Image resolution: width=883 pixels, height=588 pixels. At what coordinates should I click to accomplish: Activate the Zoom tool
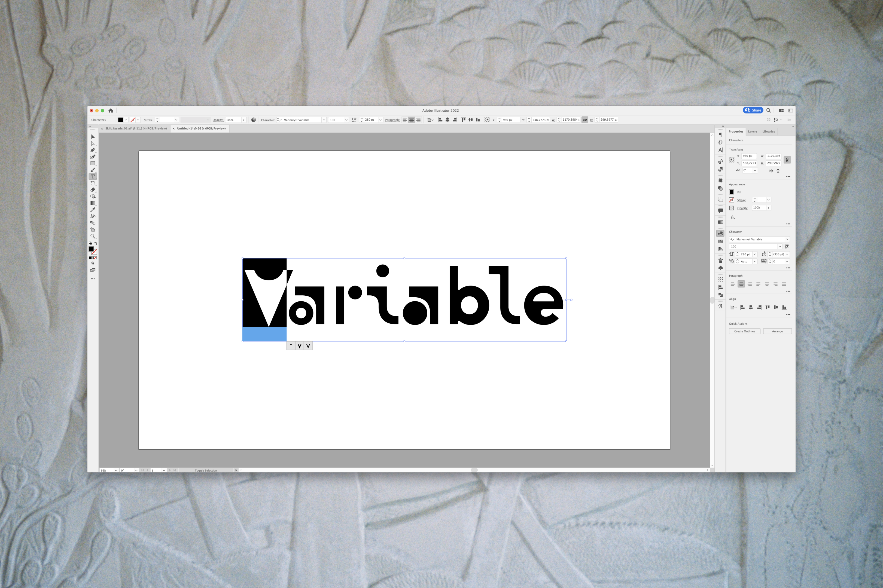93,236
